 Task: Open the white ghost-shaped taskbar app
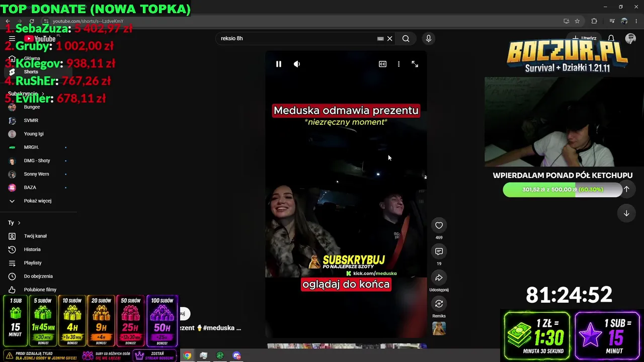(x=203, y=355)
